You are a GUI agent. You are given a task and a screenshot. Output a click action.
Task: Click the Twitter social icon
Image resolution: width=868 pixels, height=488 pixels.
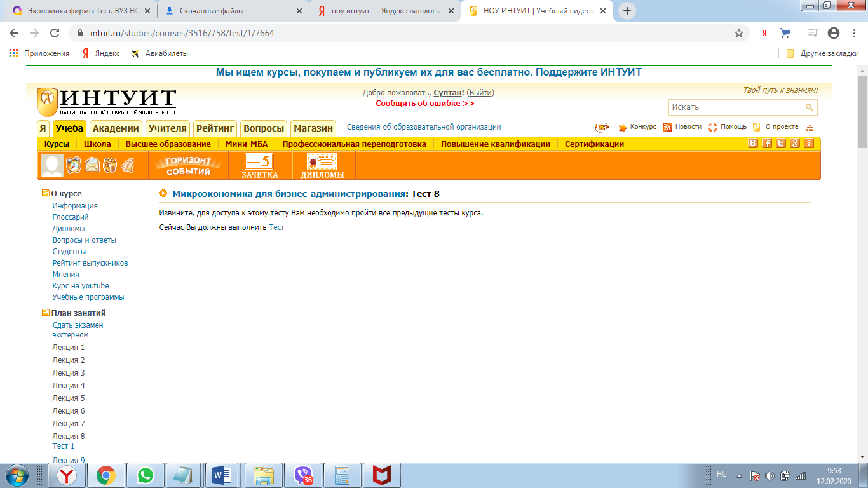[781, 144]
